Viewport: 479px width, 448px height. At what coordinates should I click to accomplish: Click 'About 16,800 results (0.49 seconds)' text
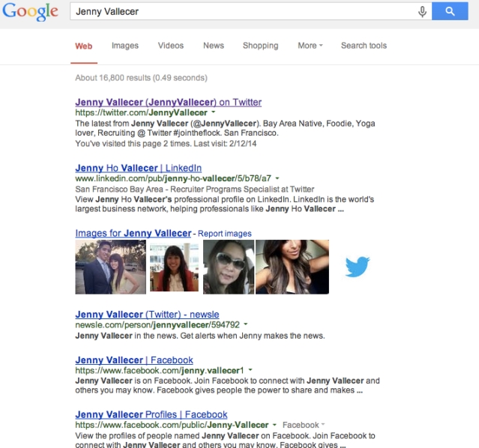click(141, 78)
